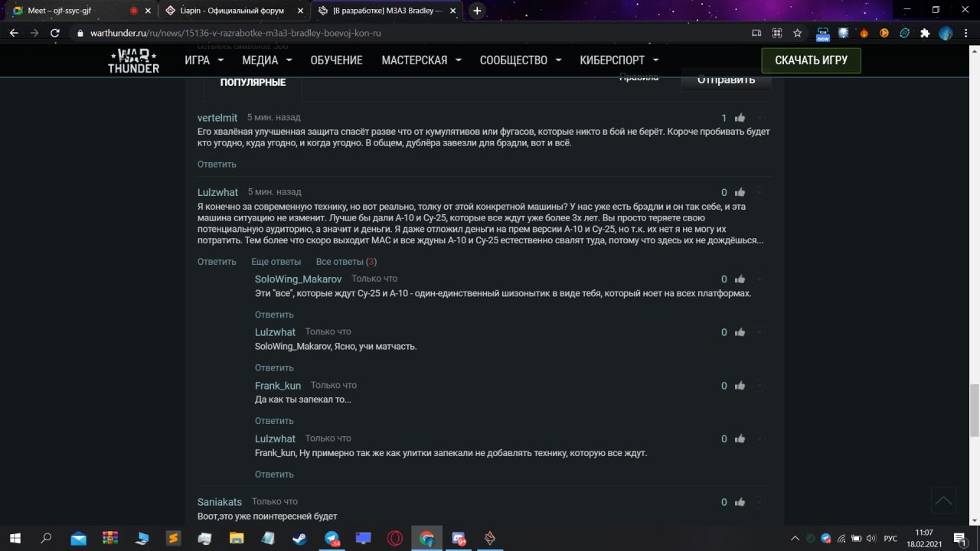Click the browser address bar URL
This screenshot has height=551, width=980.
(236, 34)
